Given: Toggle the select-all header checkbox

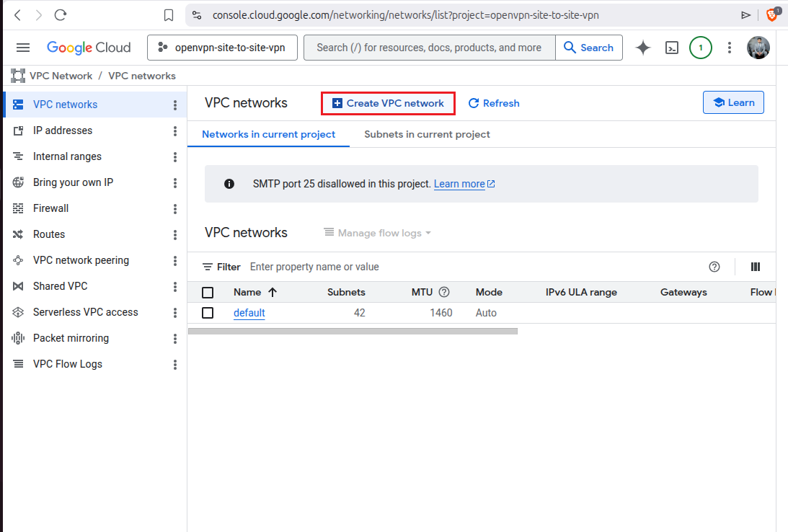Looking at the screenshot, I should pyautogui.click(x=208, y=293).
